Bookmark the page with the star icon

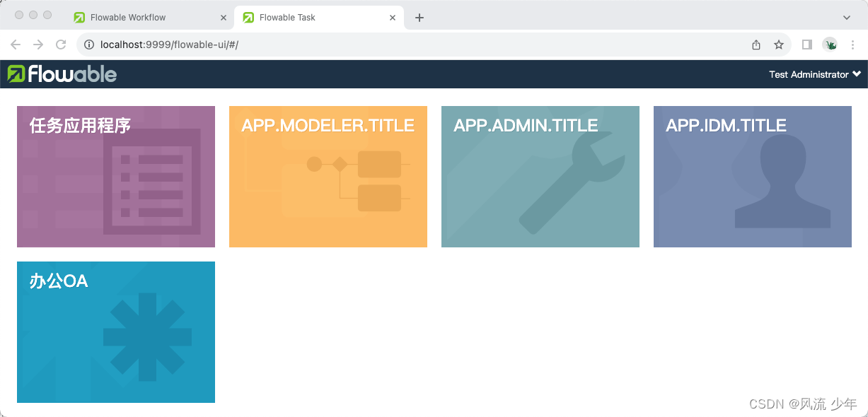pyautogui.click(x=779, y=44)
